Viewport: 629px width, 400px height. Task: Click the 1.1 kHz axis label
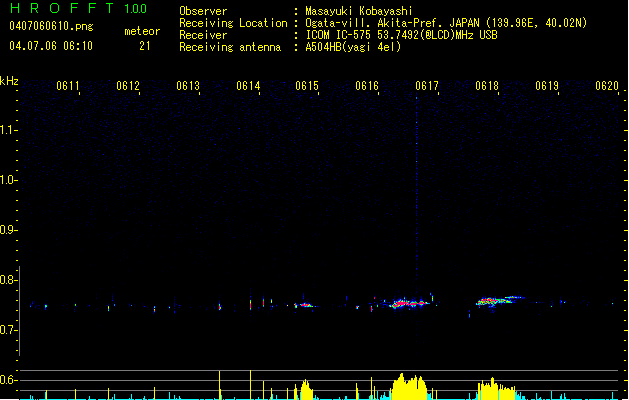8,130
